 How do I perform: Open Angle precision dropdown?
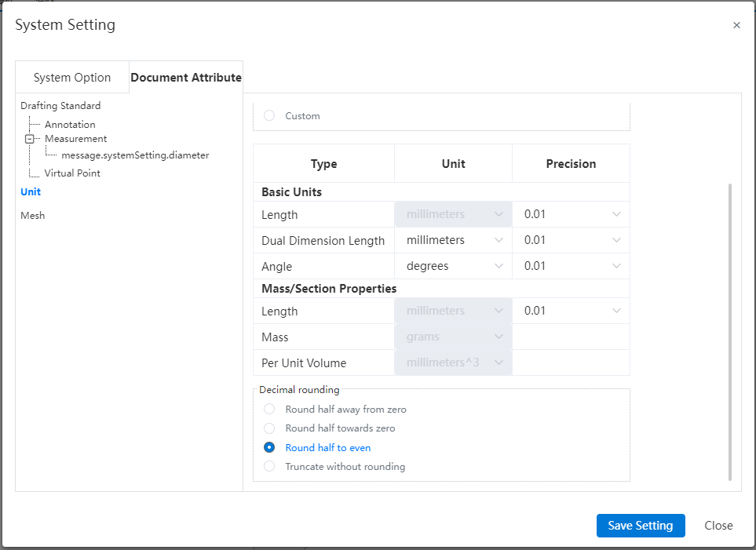point(571,266)
